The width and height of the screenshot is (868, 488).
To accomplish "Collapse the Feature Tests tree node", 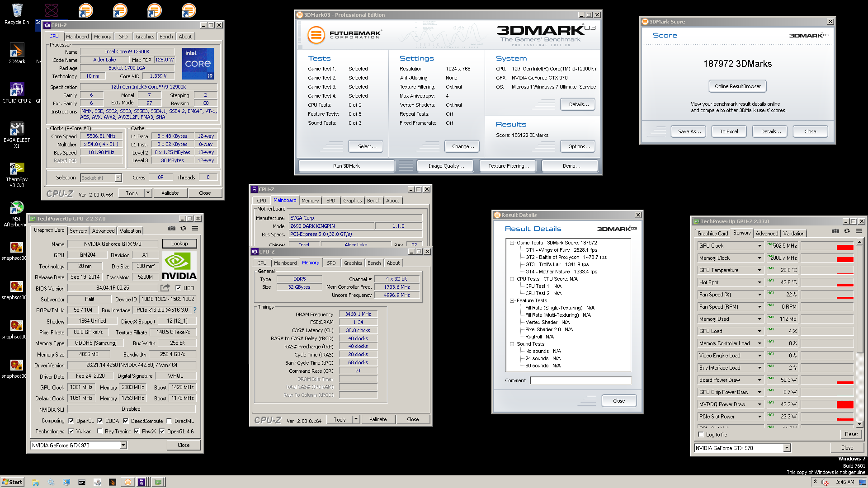I will coord(512,300).
